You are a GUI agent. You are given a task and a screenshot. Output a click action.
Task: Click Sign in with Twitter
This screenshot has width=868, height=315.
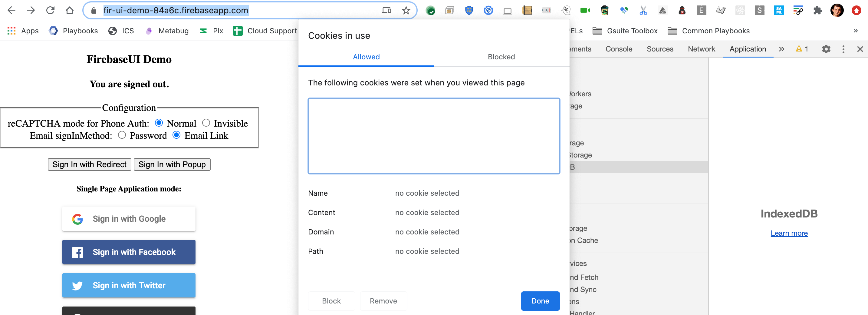(129, 285)
